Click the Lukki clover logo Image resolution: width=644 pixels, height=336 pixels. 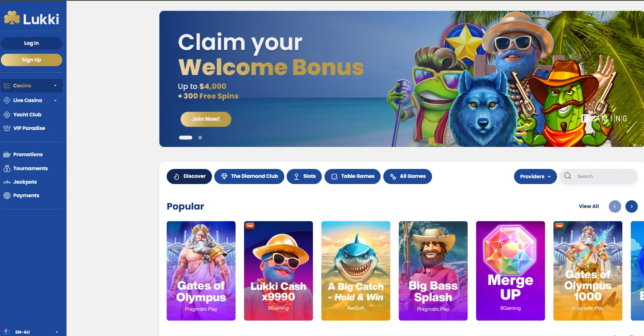[12, 18]
